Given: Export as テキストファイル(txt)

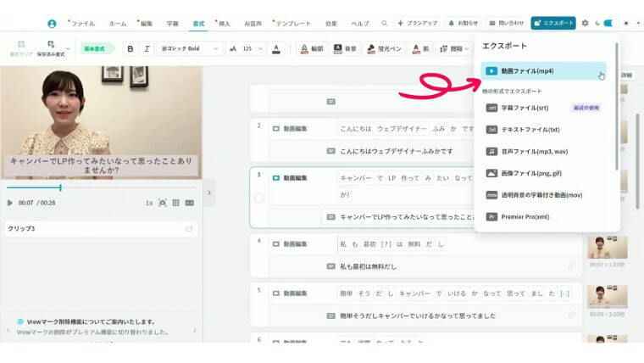Looking at the screenshot, I should coord(543,130).
